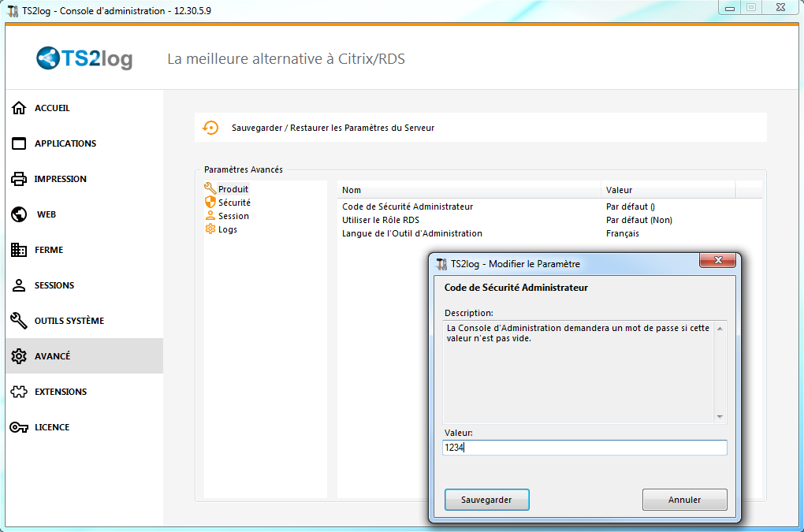The height and width of the screenshot is (532, 804).
Task: Click the Session person icon in tree
Action: [x=210, y=215]
